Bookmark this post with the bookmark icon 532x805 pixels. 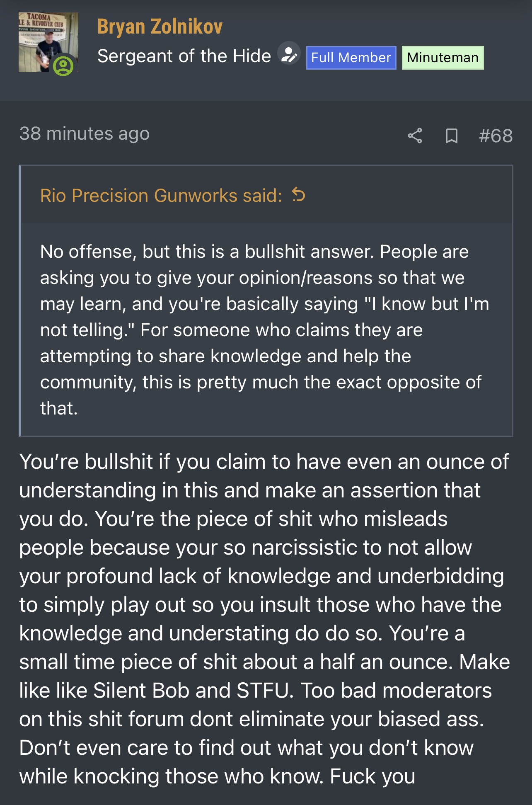[451, 136]
